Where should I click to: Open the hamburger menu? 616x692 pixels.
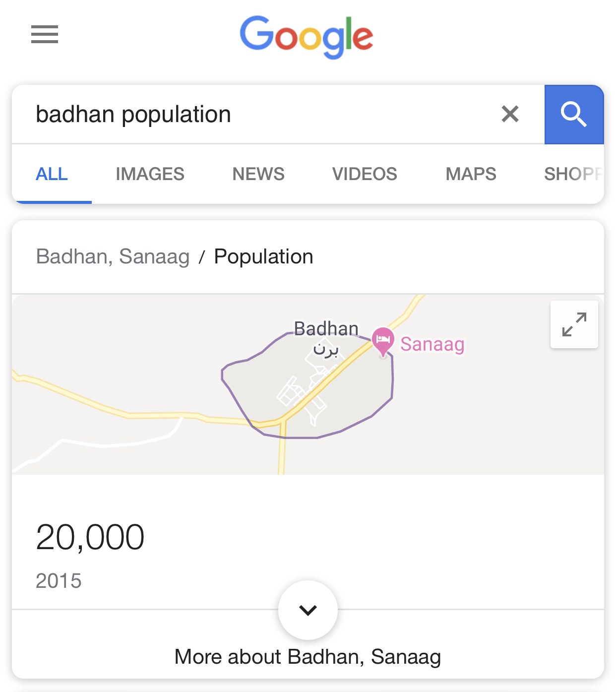45,34
